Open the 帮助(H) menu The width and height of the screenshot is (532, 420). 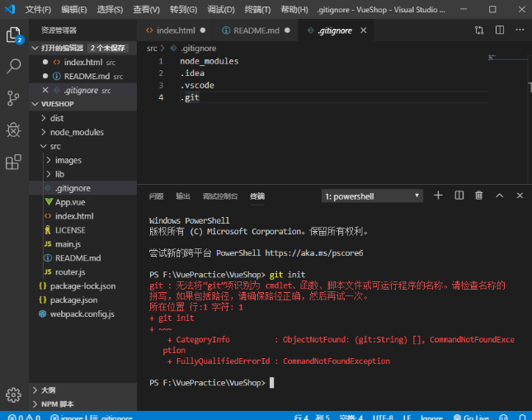tap(294, 10)
